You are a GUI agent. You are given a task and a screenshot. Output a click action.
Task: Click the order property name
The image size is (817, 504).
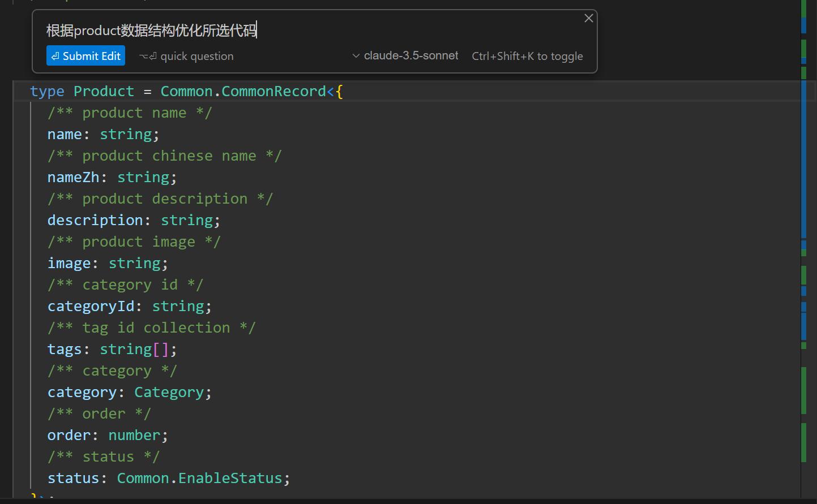69,435
